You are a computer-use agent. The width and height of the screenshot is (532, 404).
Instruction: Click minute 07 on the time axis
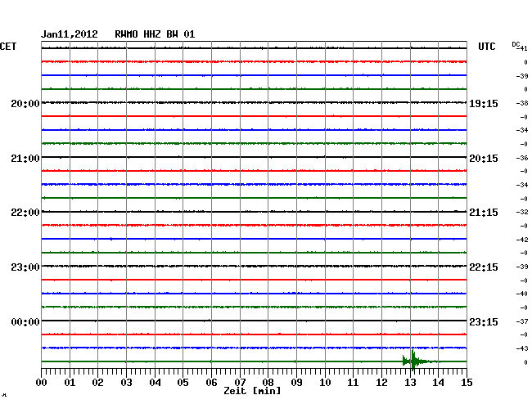[x=240, y=382]
